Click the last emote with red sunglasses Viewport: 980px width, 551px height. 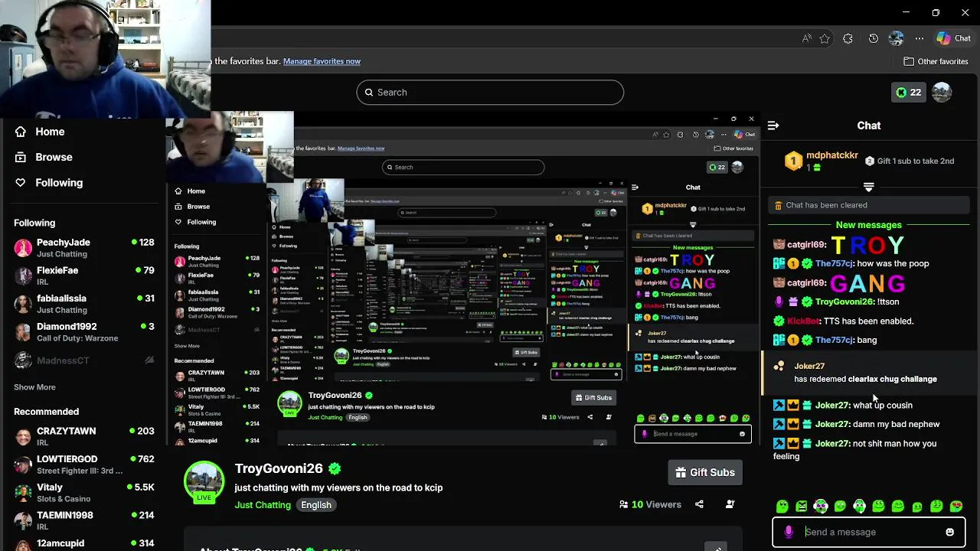(x=955, y=506)
